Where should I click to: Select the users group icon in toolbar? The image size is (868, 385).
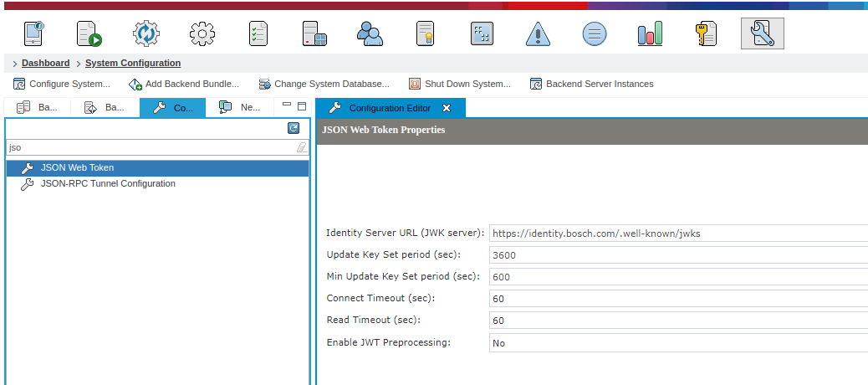pos(370,33)
